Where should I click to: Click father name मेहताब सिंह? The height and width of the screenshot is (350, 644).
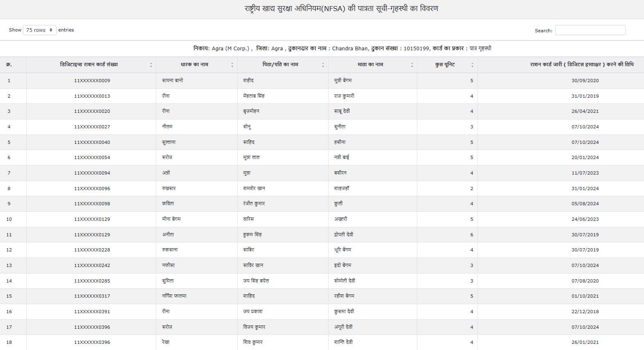254,96
